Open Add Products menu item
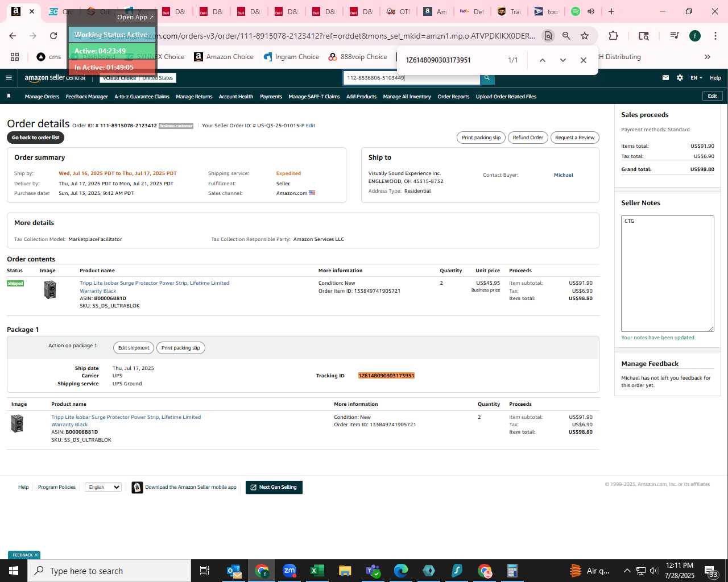 click(x=361, y=97)
